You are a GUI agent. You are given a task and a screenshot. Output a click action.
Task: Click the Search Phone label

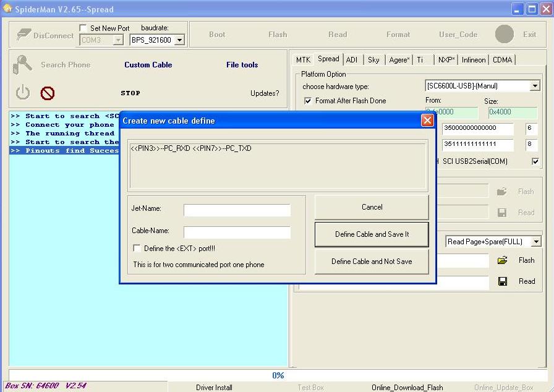tap(66, 65)
